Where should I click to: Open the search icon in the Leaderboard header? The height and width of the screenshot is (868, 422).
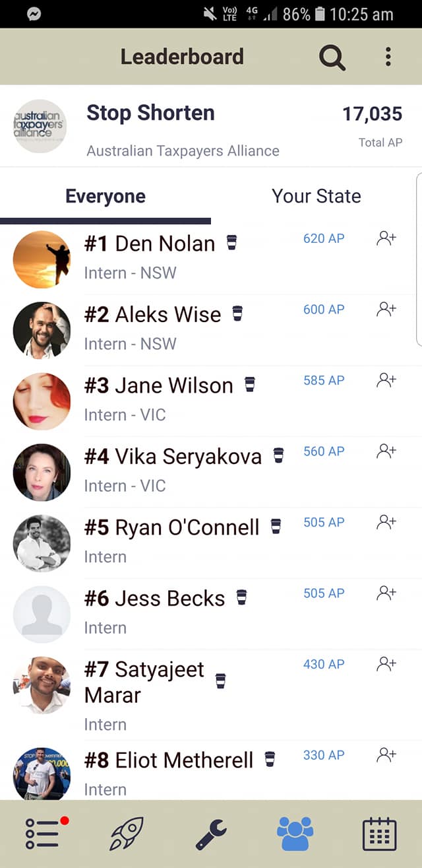coord(332,58)
